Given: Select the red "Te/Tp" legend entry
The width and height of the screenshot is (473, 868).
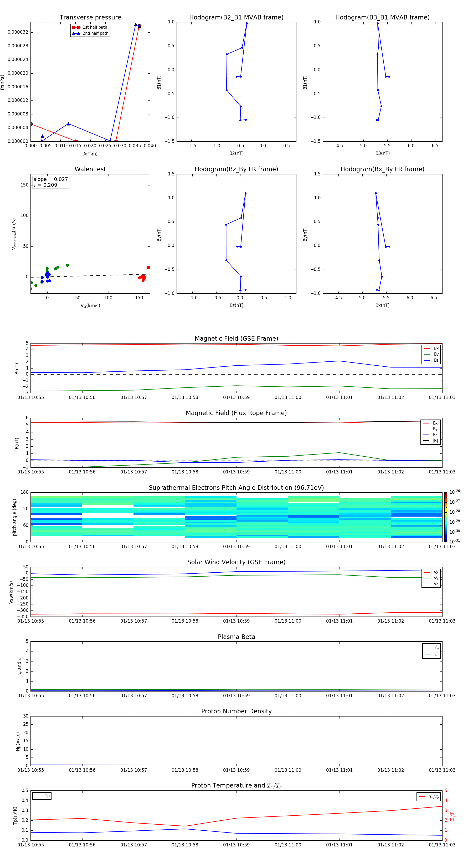Looking at the screenshot, I should [429, 796].
